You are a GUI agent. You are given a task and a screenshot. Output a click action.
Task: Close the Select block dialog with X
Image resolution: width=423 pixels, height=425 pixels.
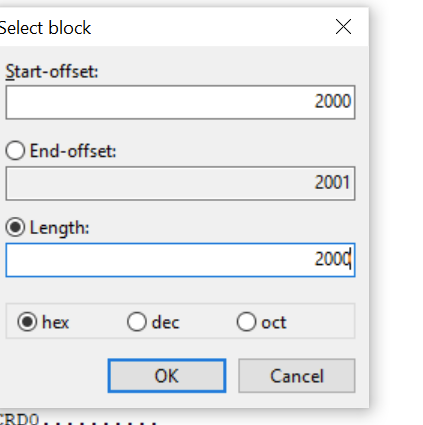pyautogui.click(x=343, y=27)
